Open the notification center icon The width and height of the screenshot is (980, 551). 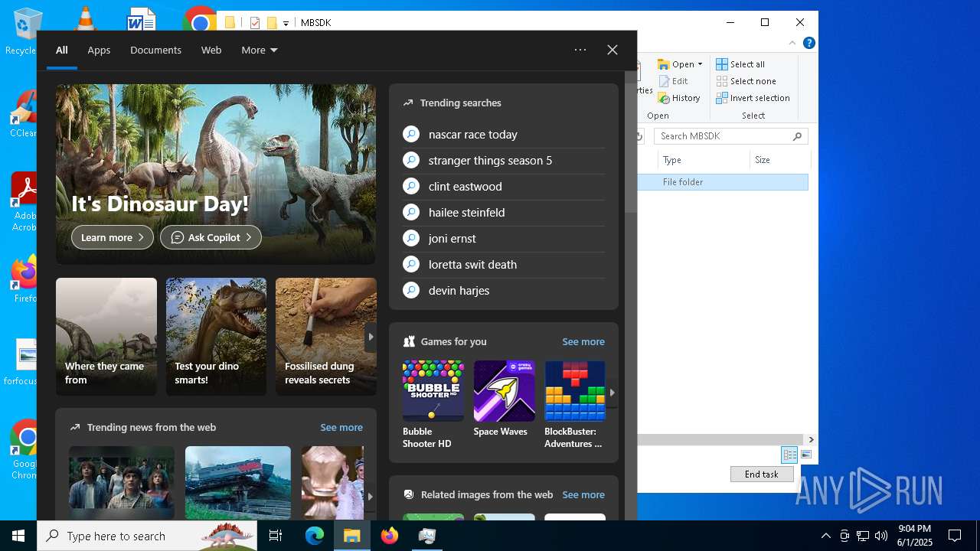[x=955, y=536]
